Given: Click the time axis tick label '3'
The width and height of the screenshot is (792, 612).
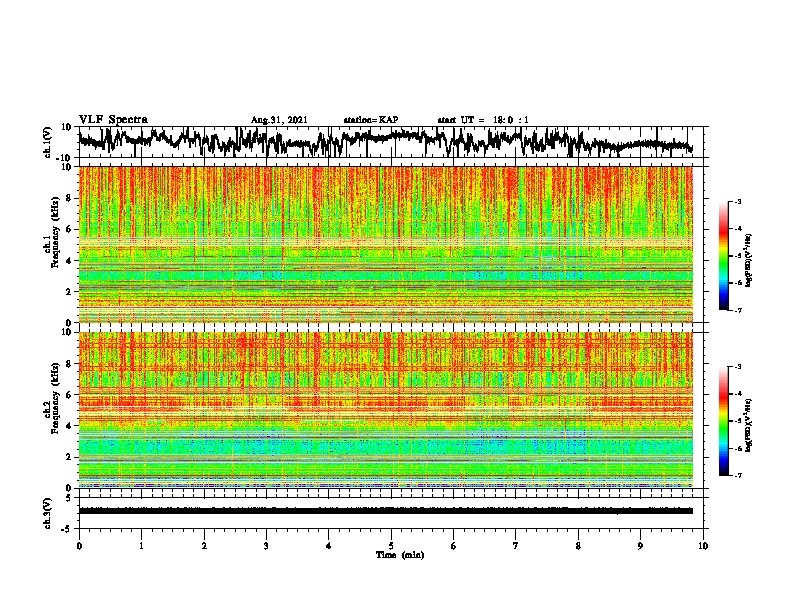Looking at the screenshot, I should pos(266,546).
